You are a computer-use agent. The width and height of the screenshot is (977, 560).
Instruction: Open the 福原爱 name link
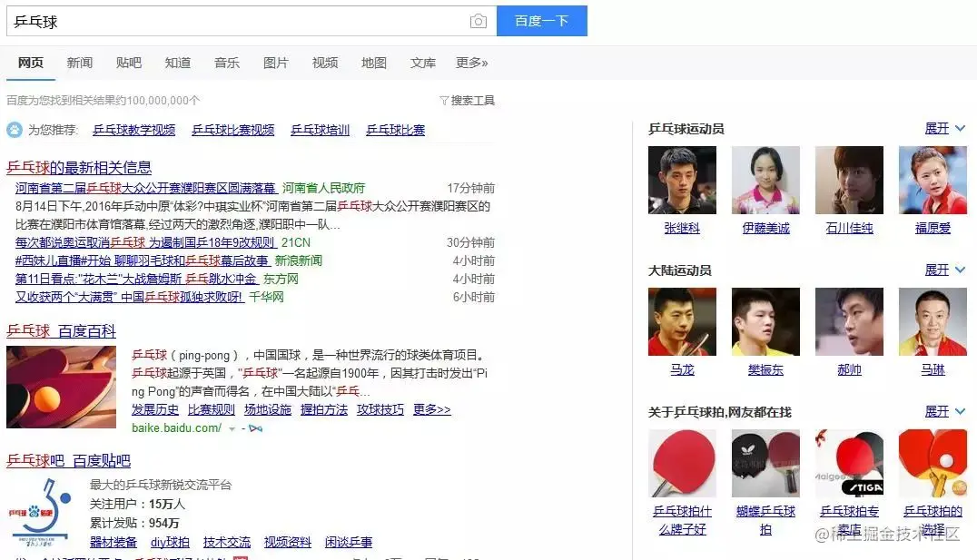pos(933,229)
